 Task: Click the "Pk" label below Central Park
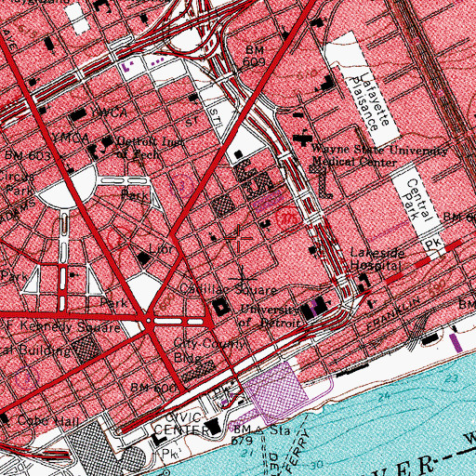[433, 244]
